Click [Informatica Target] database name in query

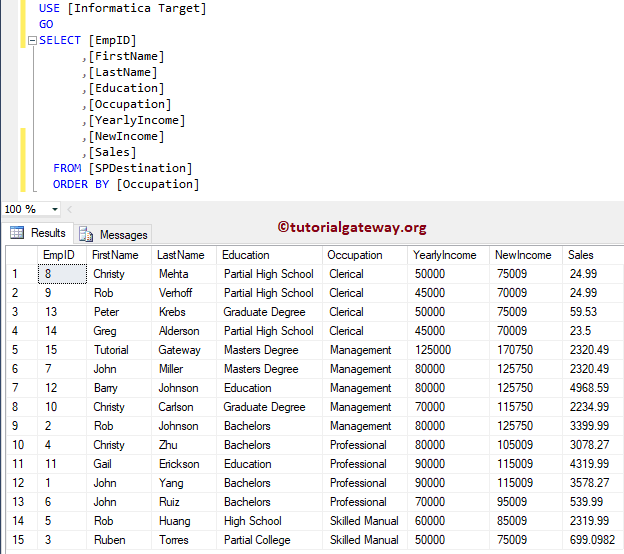(x=136, y=8)
